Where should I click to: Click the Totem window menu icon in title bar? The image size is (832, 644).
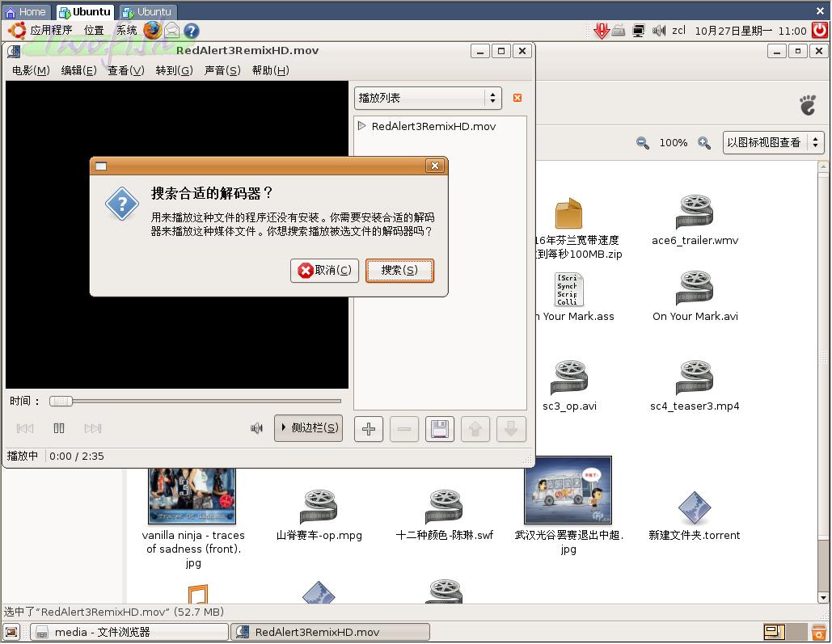pyautogui.click(x=14, y=51)
